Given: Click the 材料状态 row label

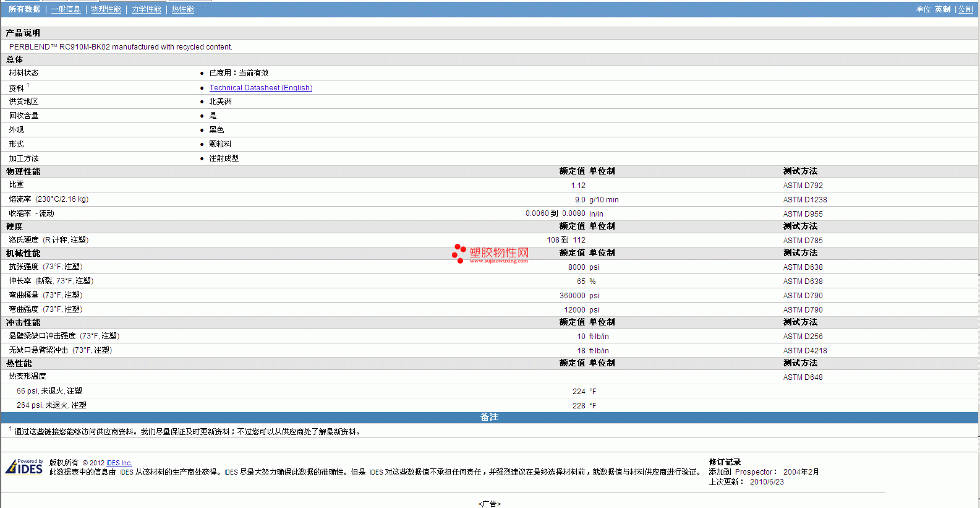Looking at the screenshot, I should [23, 73].
